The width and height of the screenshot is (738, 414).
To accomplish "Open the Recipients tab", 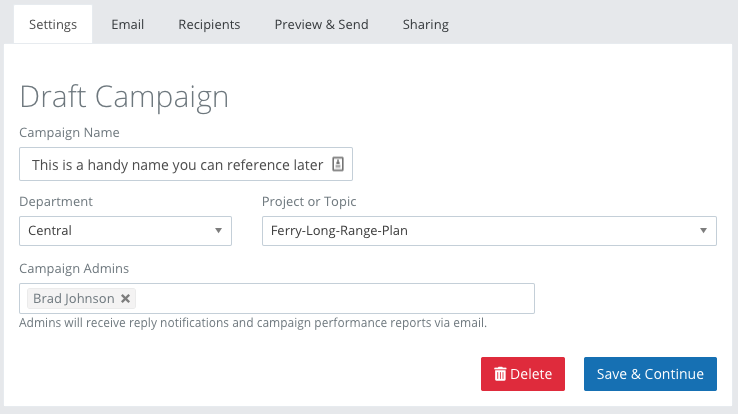I will [209, 24].
